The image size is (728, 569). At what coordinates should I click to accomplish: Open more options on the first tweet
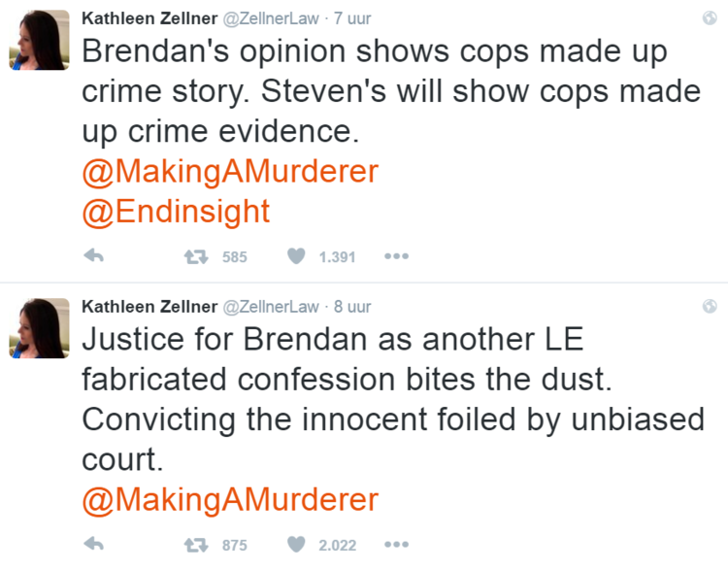coord(396,257)
